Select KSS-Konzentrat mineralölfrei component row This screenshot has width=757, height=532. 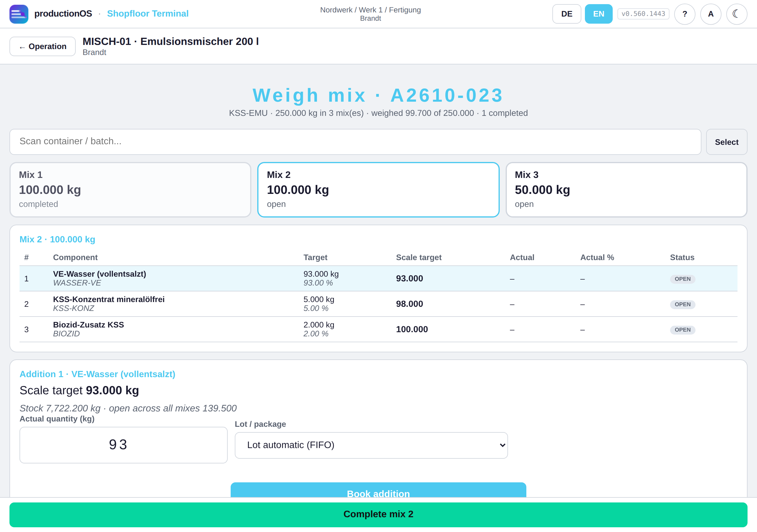[x=378, y=304]
